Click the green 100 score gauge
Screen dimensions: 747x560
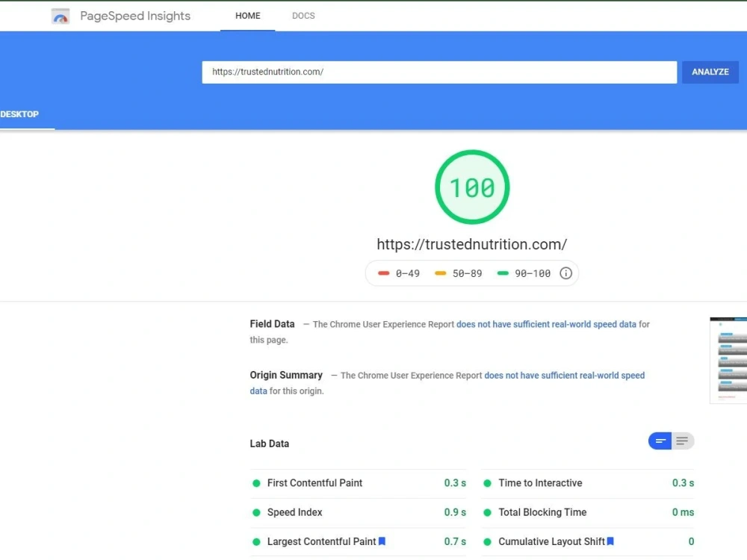point(472,187)
